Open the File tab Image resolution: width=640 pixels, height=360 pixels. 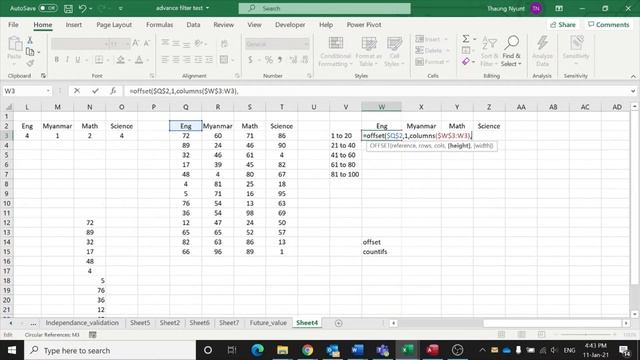13,24
